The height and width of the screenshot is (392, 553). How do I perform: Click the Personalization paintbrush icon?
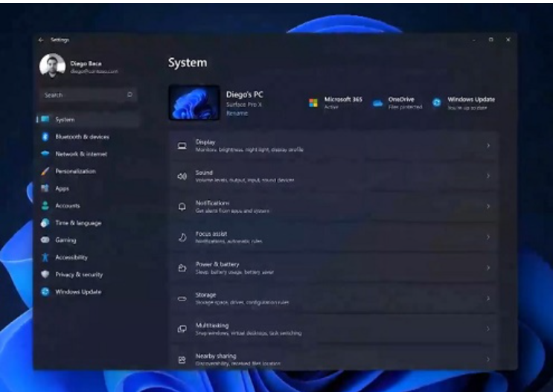45,171
